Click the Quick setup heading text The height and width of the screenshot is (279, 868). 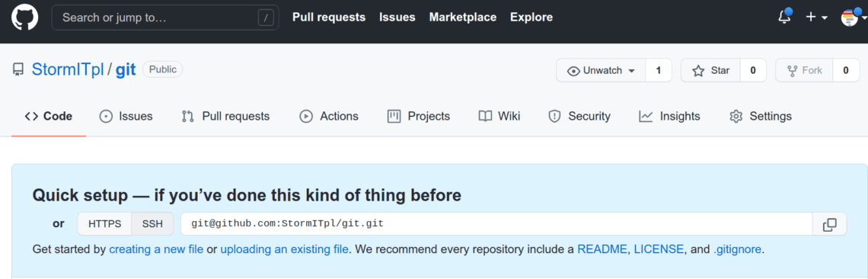[247, 195]
